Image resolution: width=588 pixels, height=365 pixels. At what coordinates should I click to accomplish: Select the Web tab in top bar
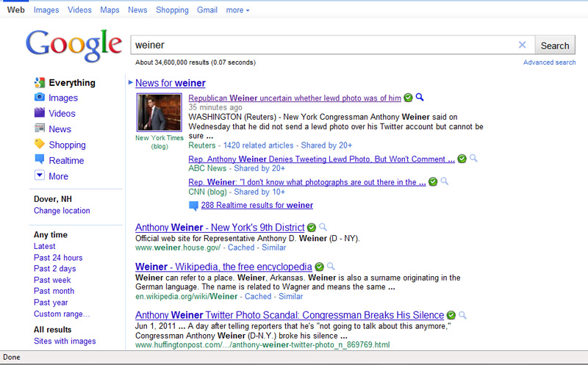[x=15, y=10]
